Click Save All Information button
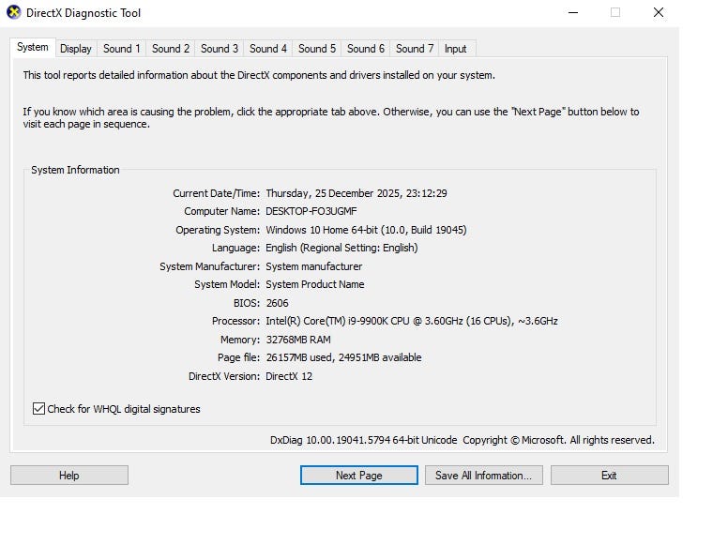 [x=483, y=476]
